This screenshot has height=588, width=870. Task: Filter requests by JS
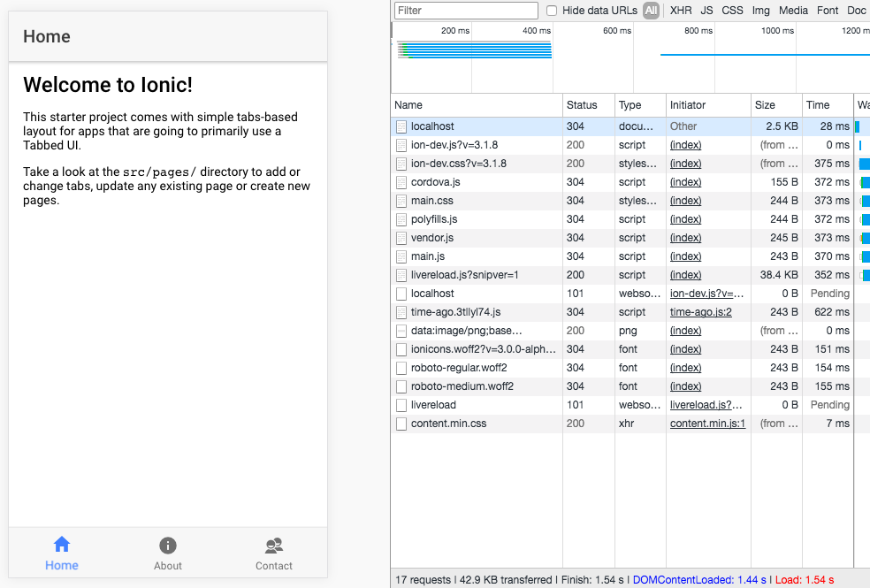(x=706, y=11)
